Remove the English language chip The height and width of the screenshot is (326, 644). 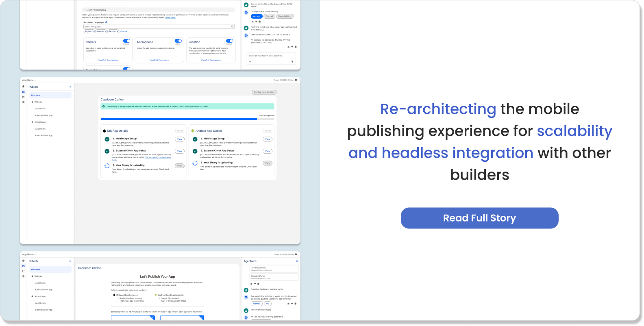click(93, 31)
